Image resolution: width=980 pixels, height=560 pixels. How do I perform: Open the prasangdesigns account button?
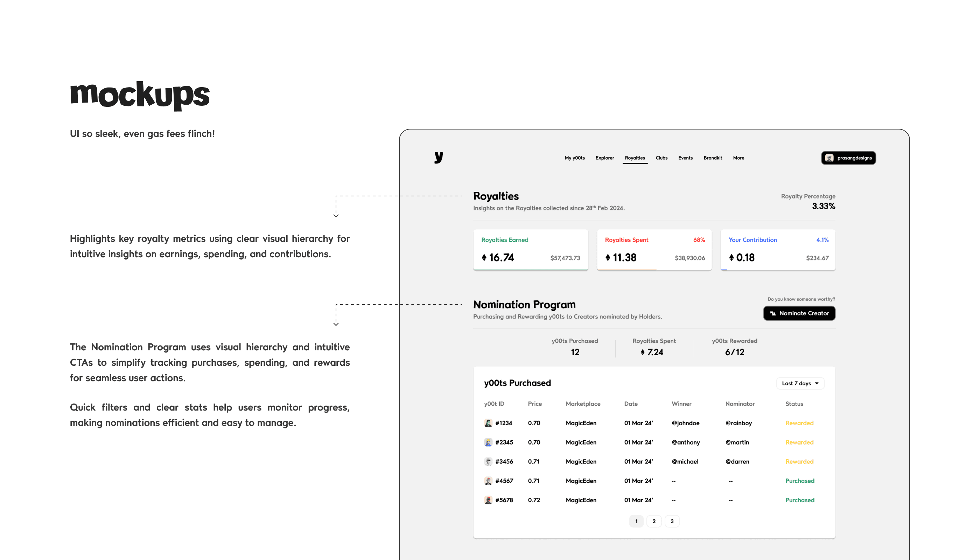pos(848,158)
